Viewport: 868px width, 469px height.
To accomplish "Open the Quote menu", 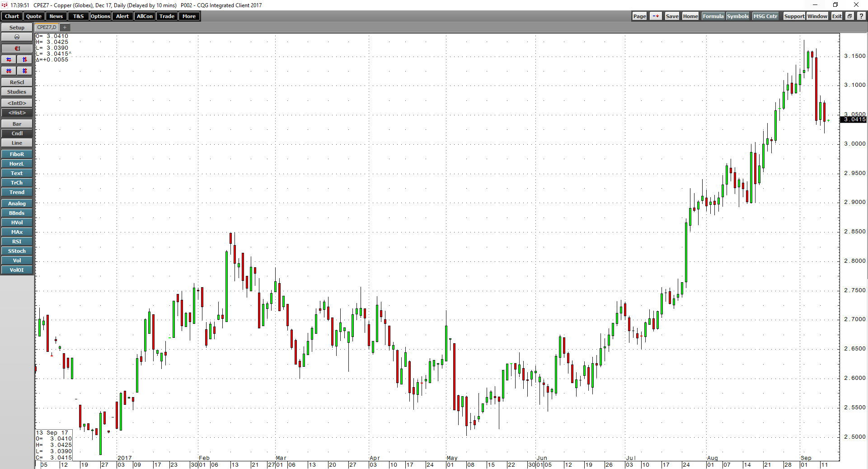I will 34,16.
